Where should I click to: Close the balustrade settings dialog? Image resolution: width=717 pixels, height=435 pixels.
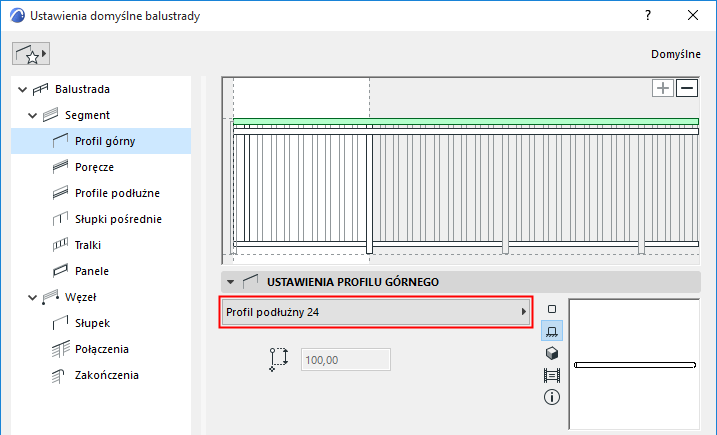[x=693, y=16]
